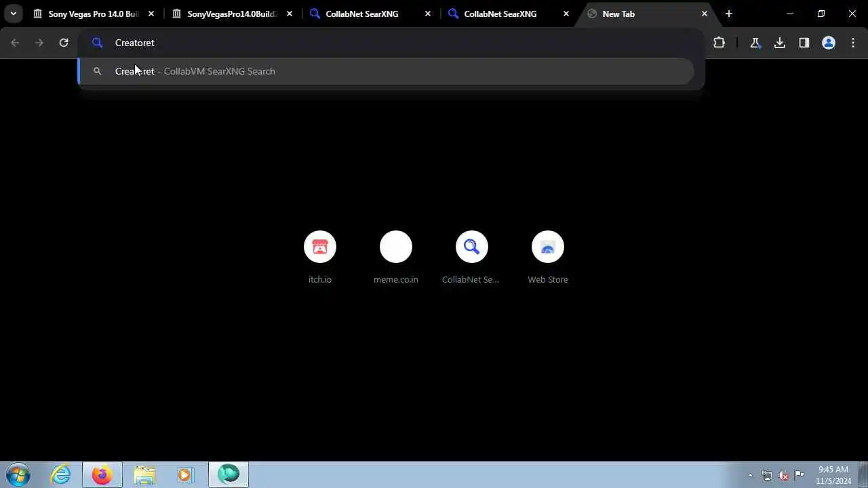
Task: Open the itch.io shortcut
Action: click(x=320, y=258)
